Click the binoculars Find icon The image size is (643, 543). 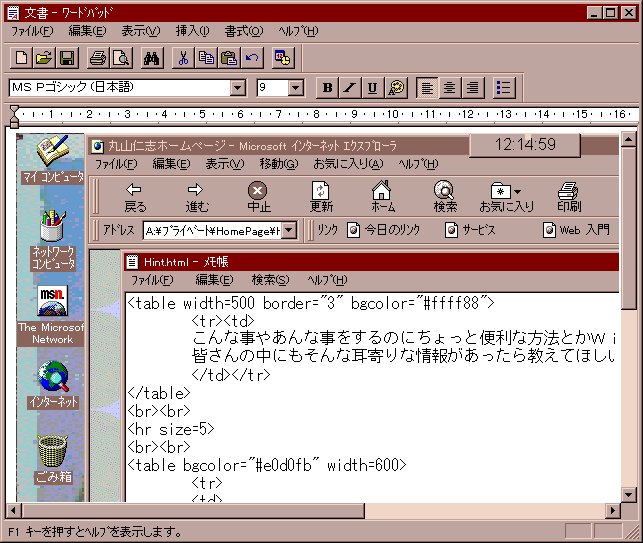(152, 58)
